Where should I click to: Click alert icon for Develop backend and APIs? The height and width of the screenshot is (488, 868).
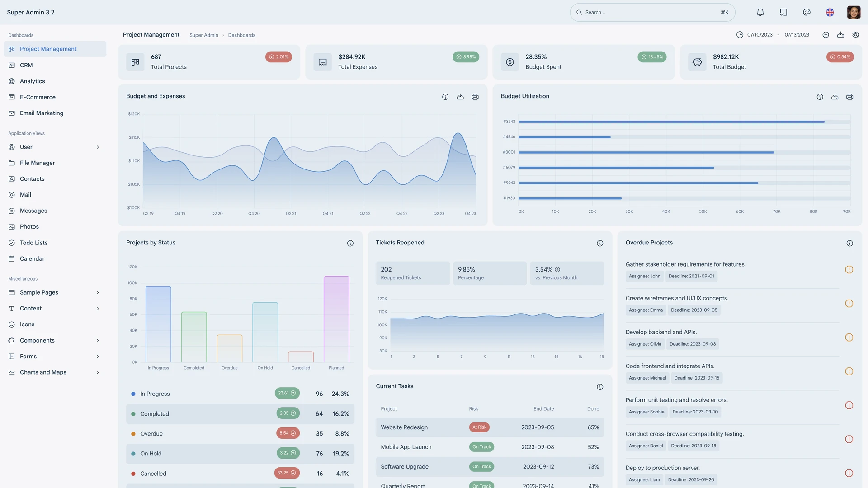pos(849,338)
